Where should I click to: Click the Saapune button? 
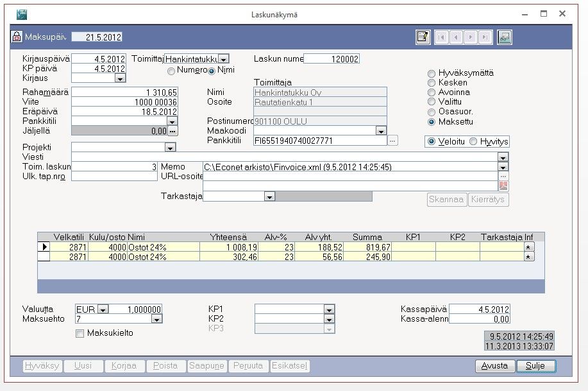tap(206, 366)
